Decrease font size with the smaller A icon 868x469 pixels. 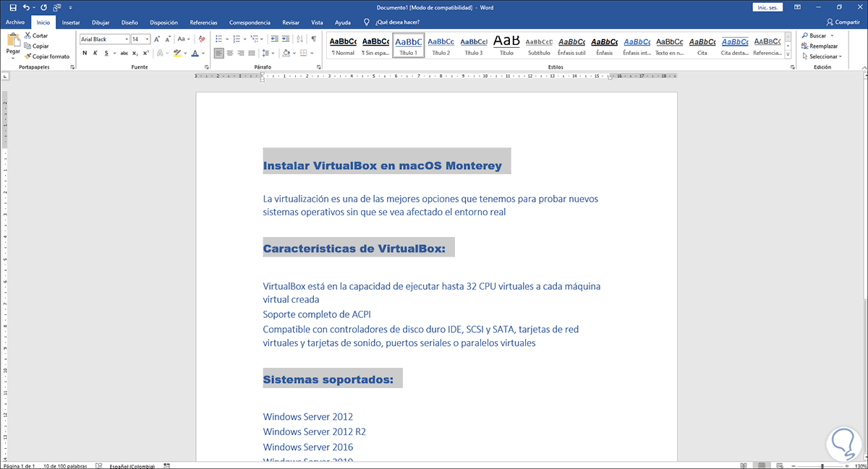(x=169, y=39)
